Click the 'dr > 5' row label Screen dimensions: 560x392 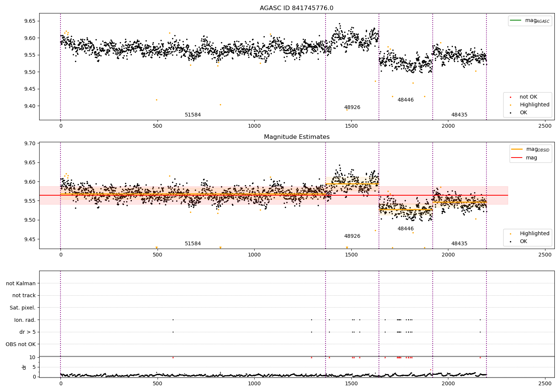coord(28,332)
